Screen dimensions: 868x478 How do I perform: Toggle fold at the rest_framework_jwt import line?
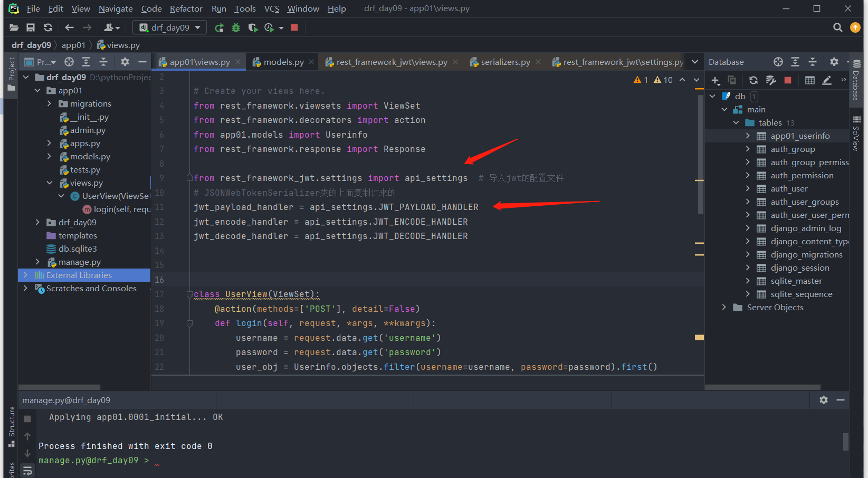[189, 178]
